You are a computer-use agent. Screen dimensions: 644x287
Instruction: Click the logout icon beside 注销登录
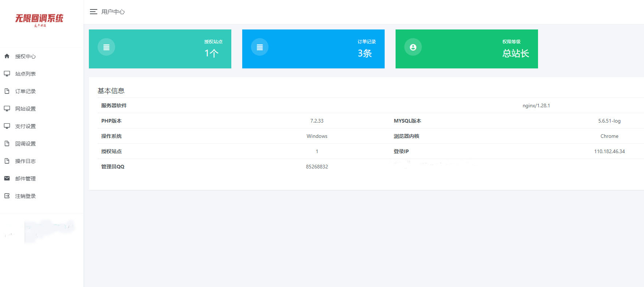(x=7, y=196)
